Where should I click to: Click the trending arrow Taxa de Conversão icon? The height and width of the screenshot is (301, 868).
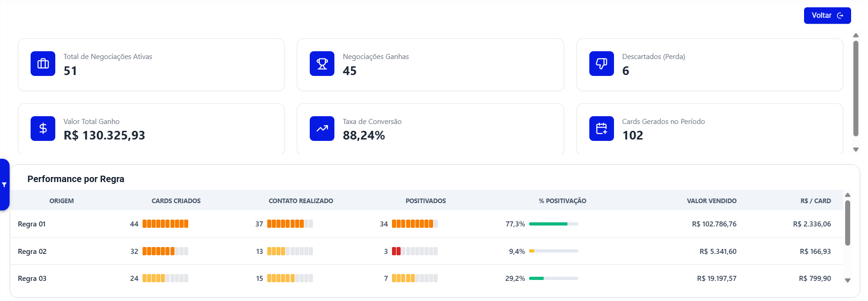pyautogui.click(x=322, y=129)
